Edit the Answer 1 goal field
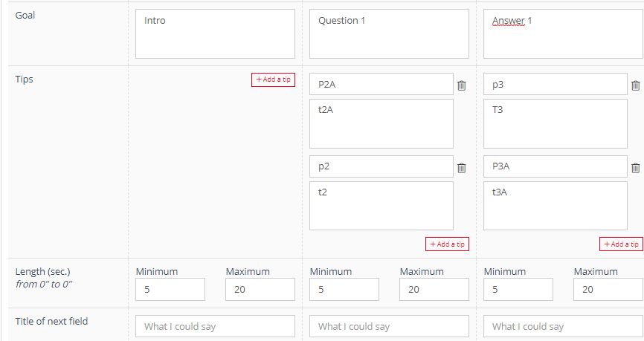This screenshot has width=644, height=341. pyautogui.click(x=564, y=33)
